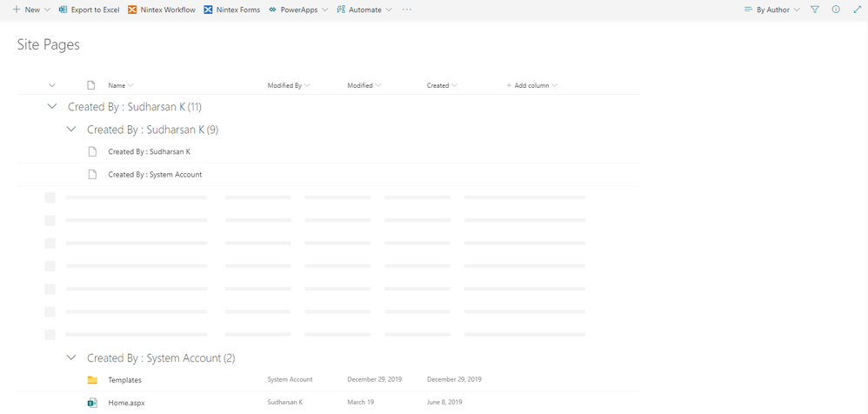Click the yellow Templates folder icon

click(92, 380)
